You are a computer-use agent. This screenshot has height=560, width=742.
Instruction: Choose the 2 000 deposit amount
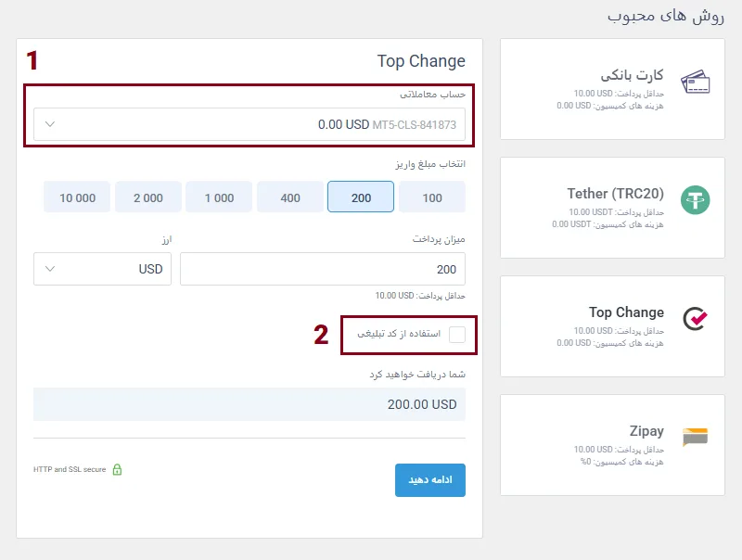pos(148,197)
